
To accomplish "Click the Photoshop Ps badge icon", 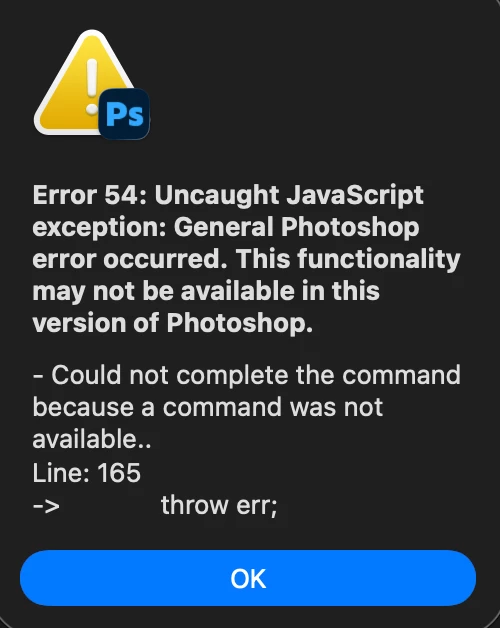I will 124,114.
